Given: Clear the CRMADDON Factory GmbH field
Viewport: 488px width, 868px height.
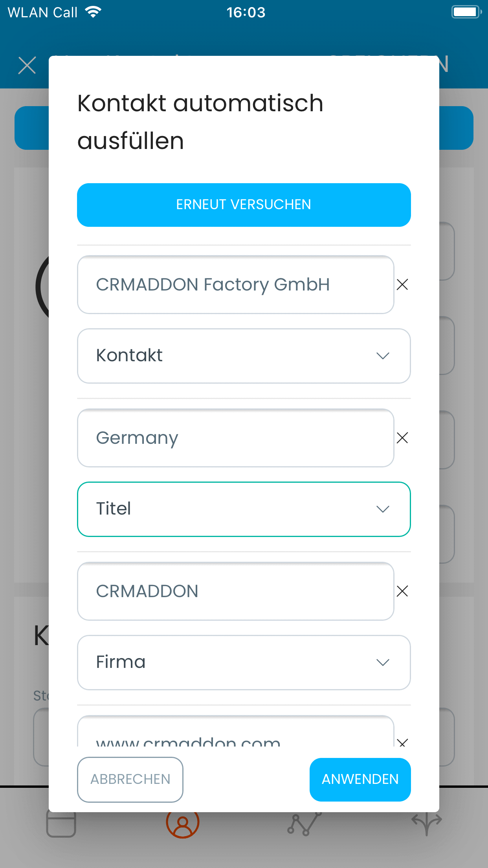Looking at the screenshot, I should pyautogui.click(x=402, y=284).
